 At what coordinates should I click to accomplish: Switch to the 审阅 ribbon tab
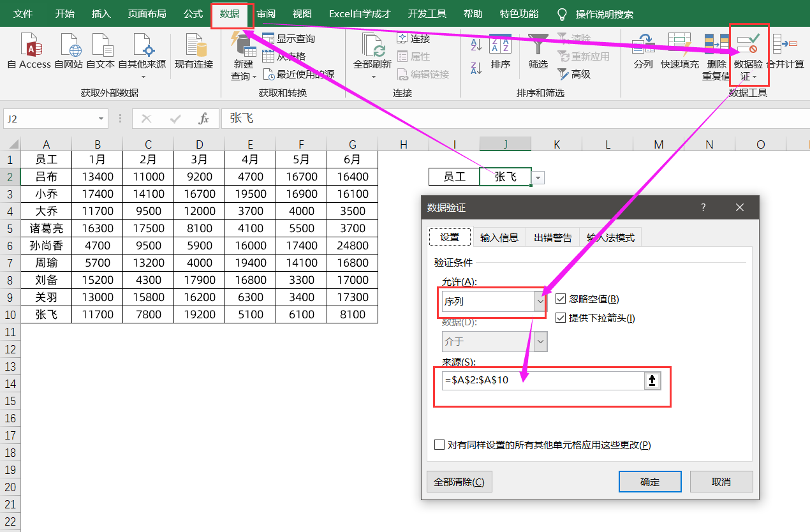[x=266, y=14]
